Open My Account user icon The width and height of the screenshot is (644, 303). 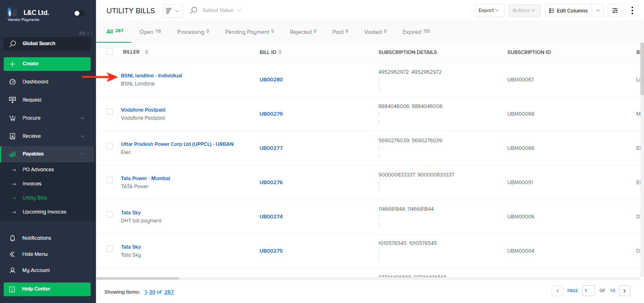pos(12,270)
